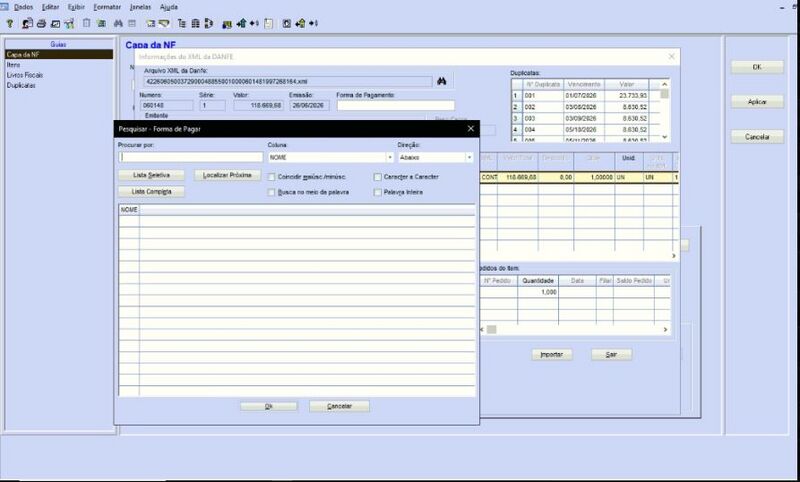Click the chart screen toolbar icon

click(56, 23)
